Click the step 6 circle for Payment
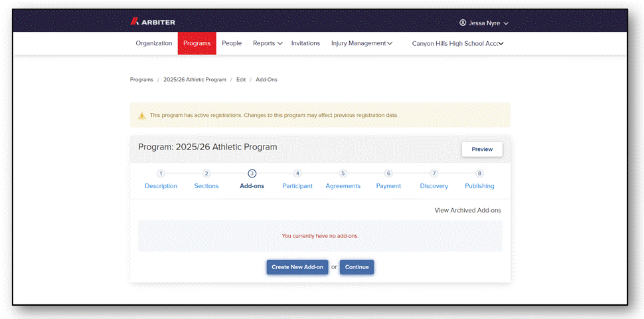This screenshot has height=319, width=644. point(388,173)
